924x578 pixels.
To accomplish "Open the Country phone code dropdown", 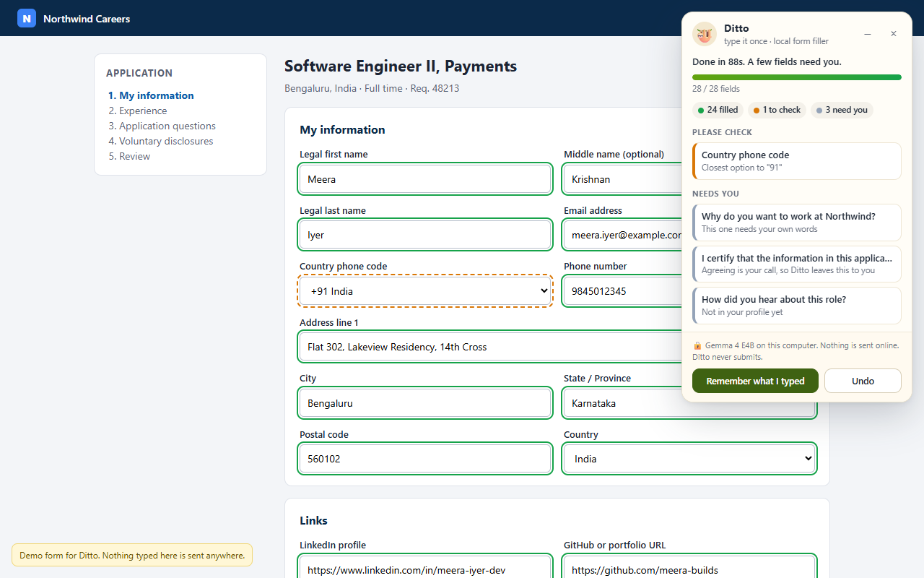I will tap(425, 291).
